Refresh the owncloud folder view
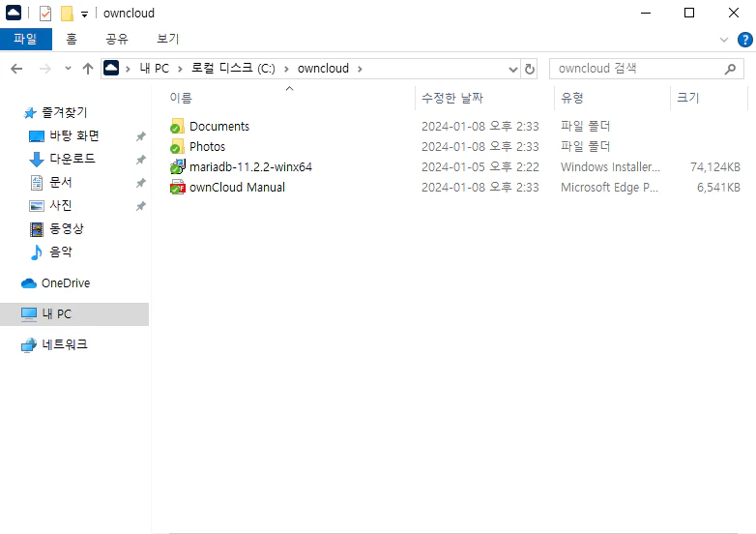Viewport: 756px width, 534px height. pos(530,69)
